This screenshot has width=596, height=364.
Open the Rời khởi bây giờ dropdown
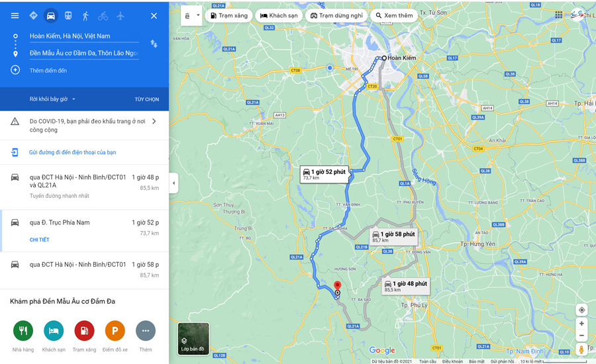click(x=52, y=99)
